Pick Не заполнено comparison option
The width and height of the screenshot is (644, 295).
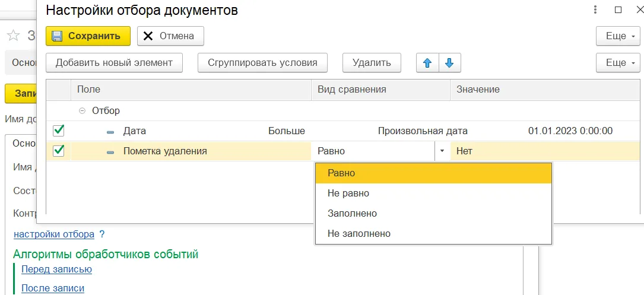(x=359, y=233)
